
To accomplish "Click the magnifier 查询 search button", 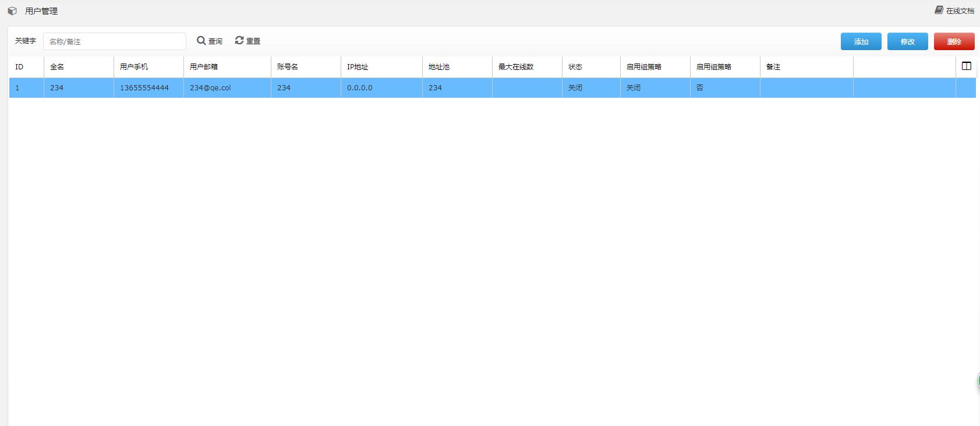I will tap(210, 41).
